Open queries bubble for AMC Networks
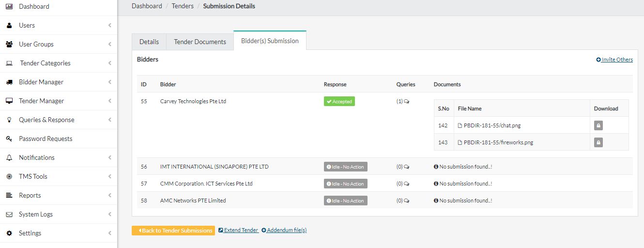Screen dimensions: 644x248 pos(406,201)
